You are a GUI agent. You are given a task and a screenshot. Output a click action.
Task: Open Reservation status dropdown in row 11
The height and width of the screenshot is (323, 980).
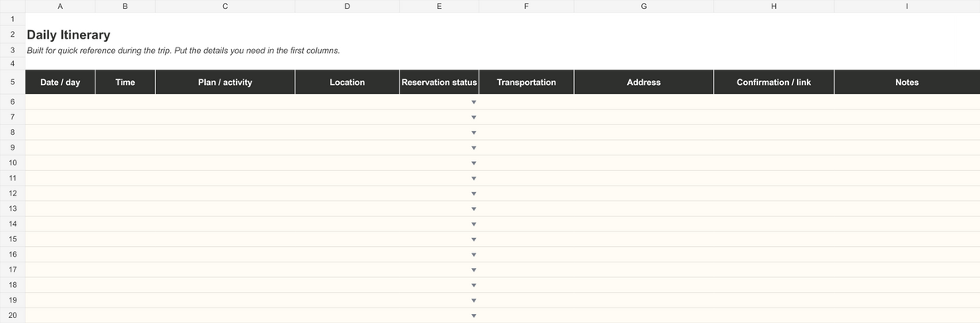(473, 178)
